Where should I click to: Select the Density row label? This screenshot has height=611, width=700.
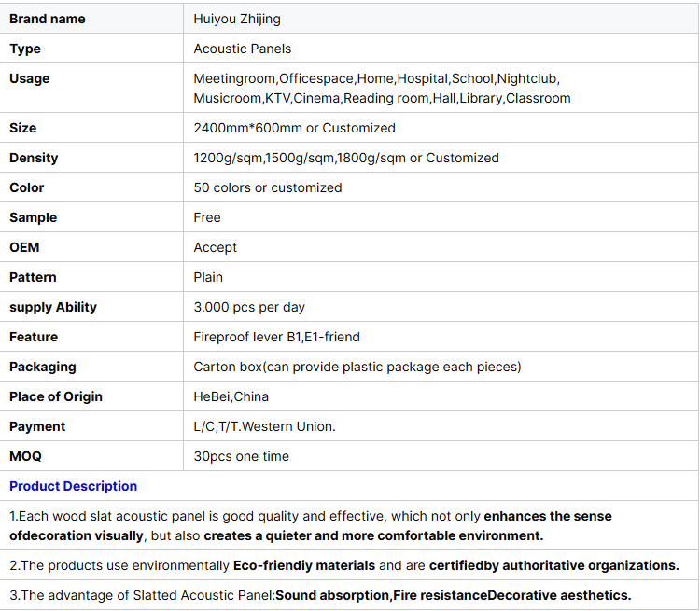click(x=34, y=158)
